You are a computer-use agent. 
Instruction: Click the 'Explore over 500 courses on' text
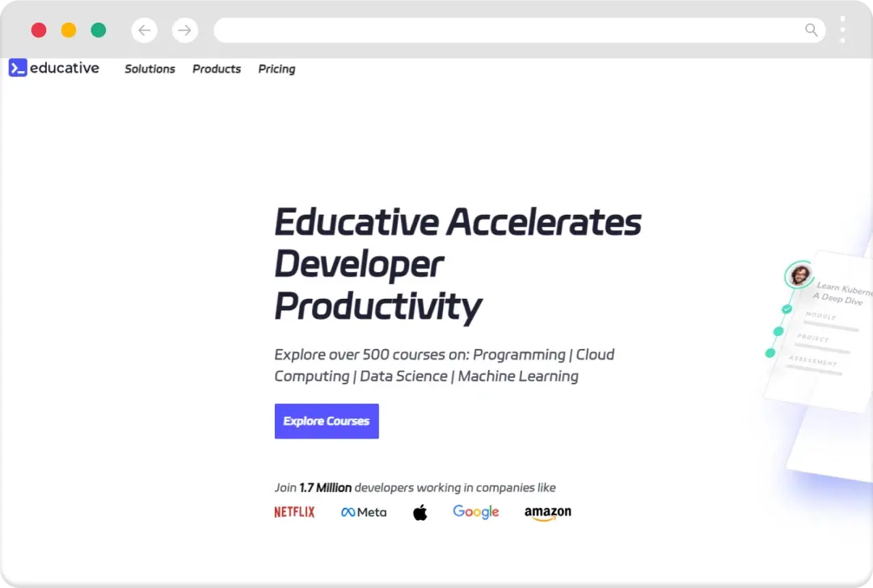coord(372,355)
